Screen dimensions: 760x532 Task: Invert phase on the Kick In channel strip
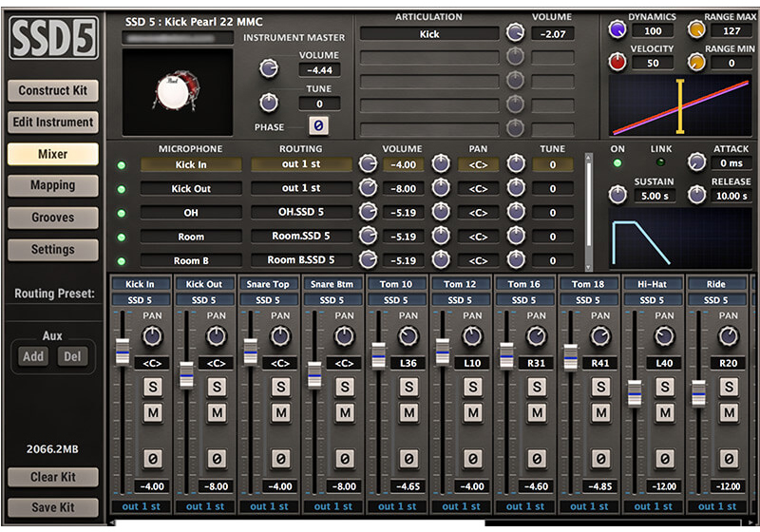coord(153,458)
